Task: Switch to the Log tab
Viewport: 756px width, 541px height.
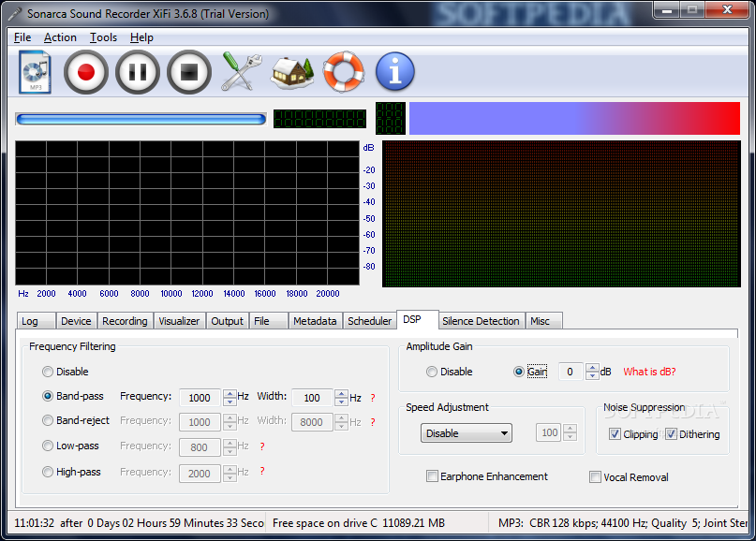Action: tap(37, 321)
